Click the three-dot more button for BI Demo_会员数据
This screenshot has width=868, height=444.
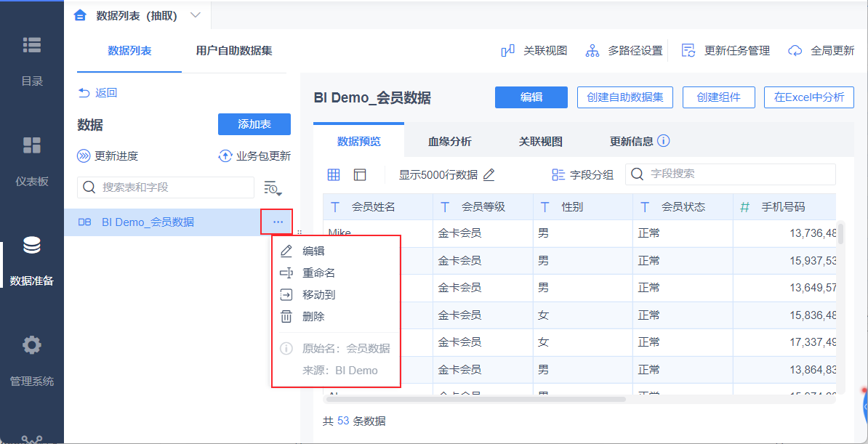tap(278, 222)
